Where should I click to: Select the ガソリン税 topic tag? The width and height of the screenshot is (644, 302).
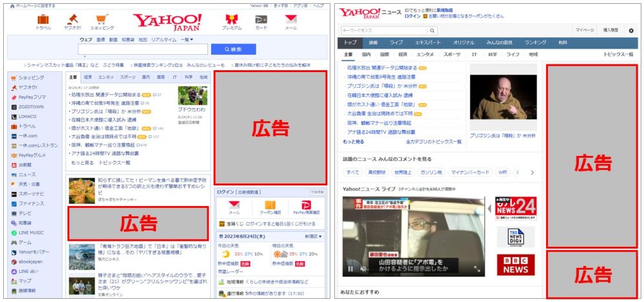[430, 173]
